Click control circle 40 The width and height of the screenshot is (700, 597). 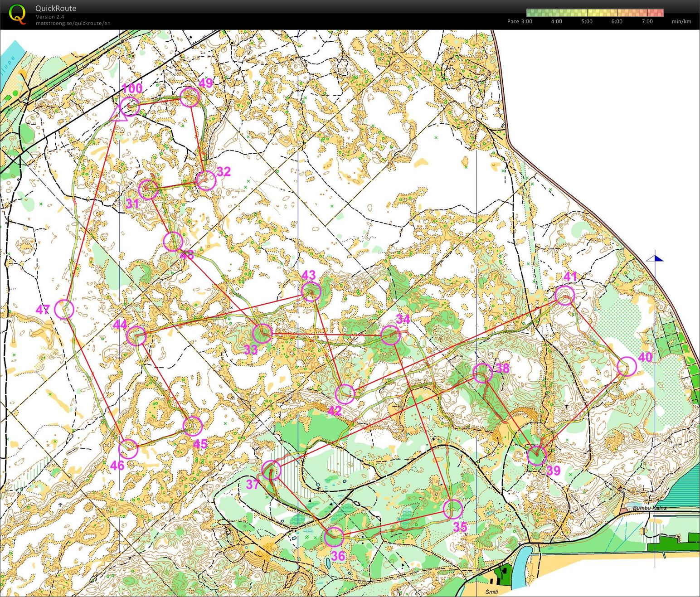point(627,366)
